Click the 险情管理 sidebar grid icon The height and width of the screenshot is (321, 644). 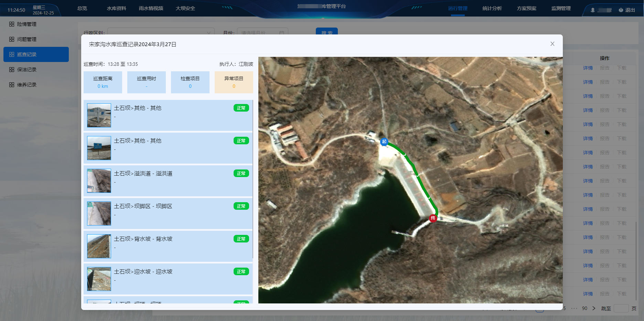click(12, 24)
